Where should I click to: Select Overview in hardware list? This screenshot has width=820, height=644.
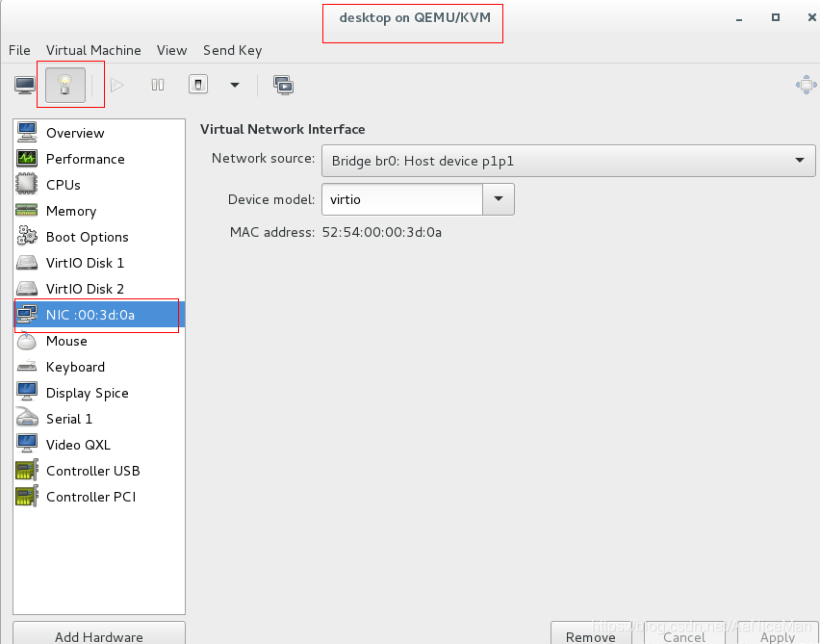[x=99, y=133]
